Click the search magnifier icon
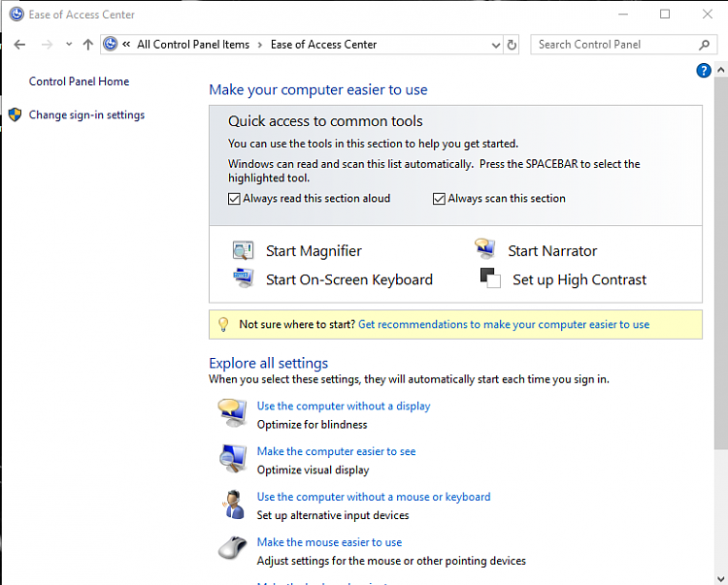Image resolution: width=728 pixels, height=585 pixels. pyautogui.click(x=705, y=45)
